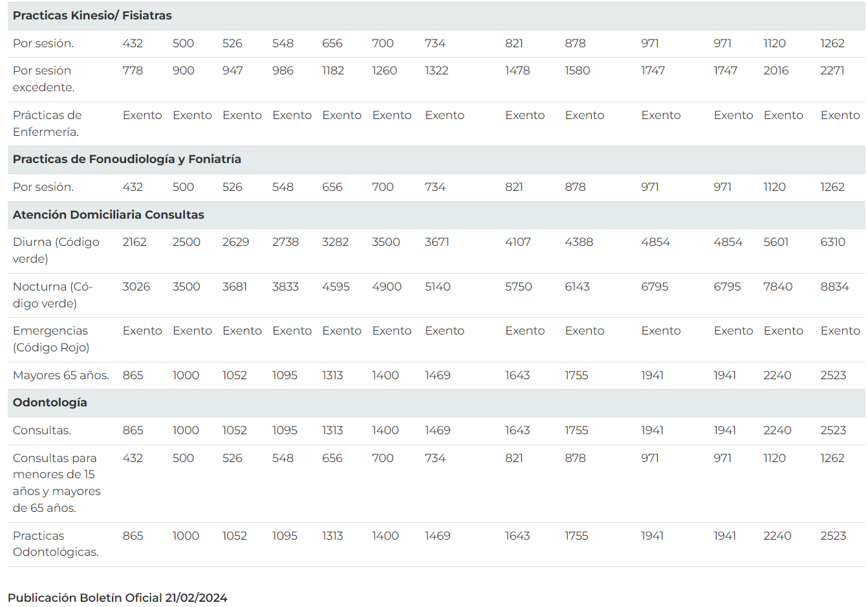The height and width of the screenshot is (607, 868).
Task: Click the Practicas Kinesio/ Fisiatras section header
Action: (x=92, y=16)
